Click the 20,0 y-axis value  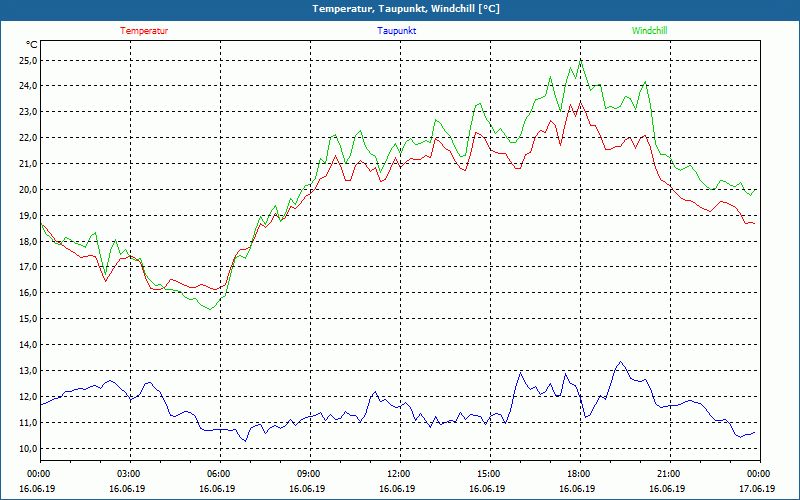(29, 190)
